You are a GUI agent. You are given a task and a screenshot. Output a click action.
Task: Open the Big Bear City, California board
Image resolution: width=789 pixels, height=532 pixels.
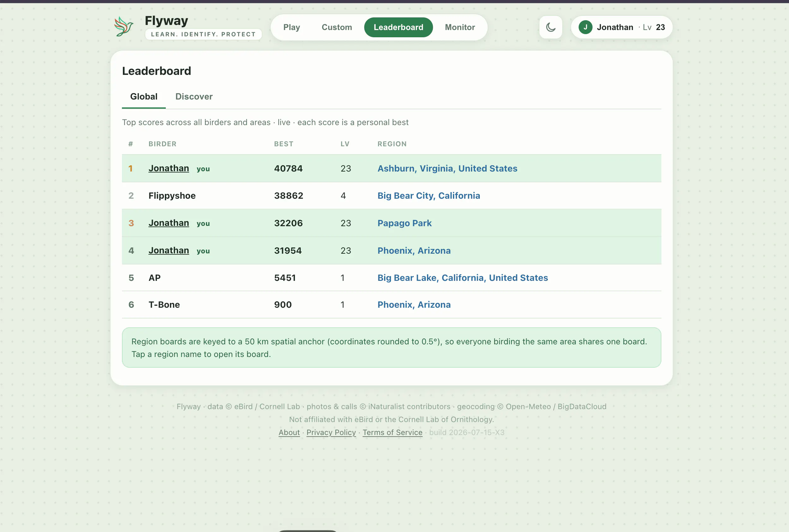click(428, 196)
